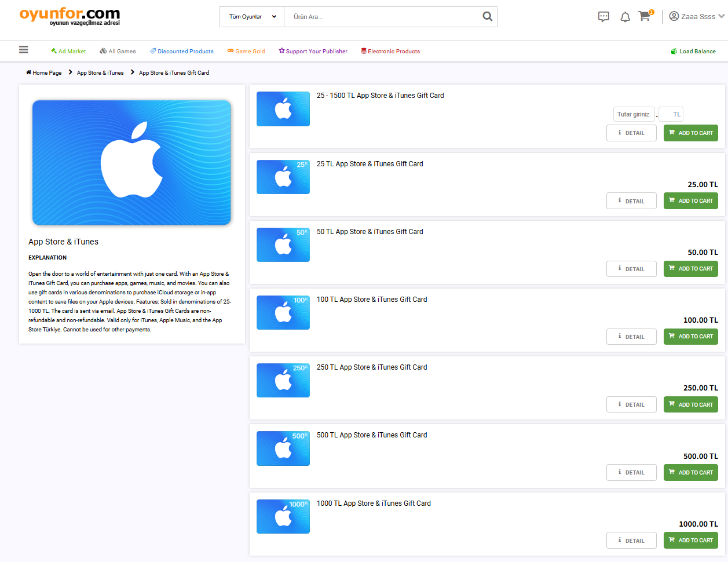The width and height of the screenshot is (728, 562).
Task: Click Load Balance
Action: (693, 51)
